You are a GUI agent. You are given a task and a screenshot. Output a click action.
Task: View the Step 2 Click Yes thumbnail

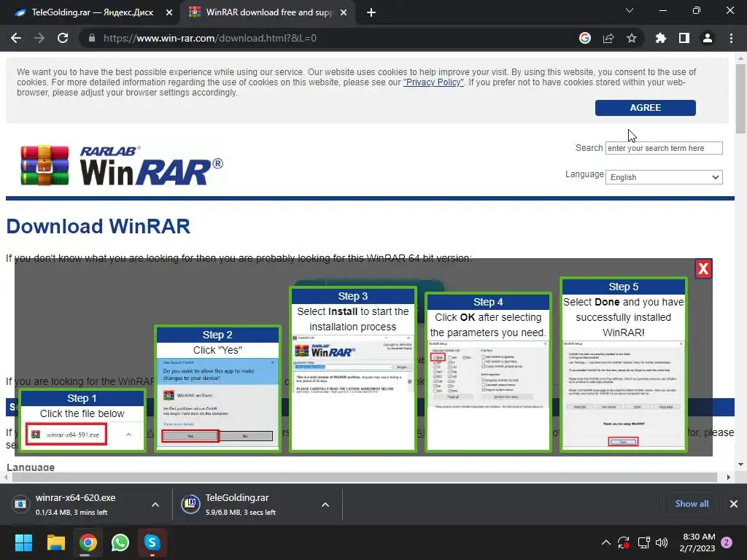pos(217,388)
